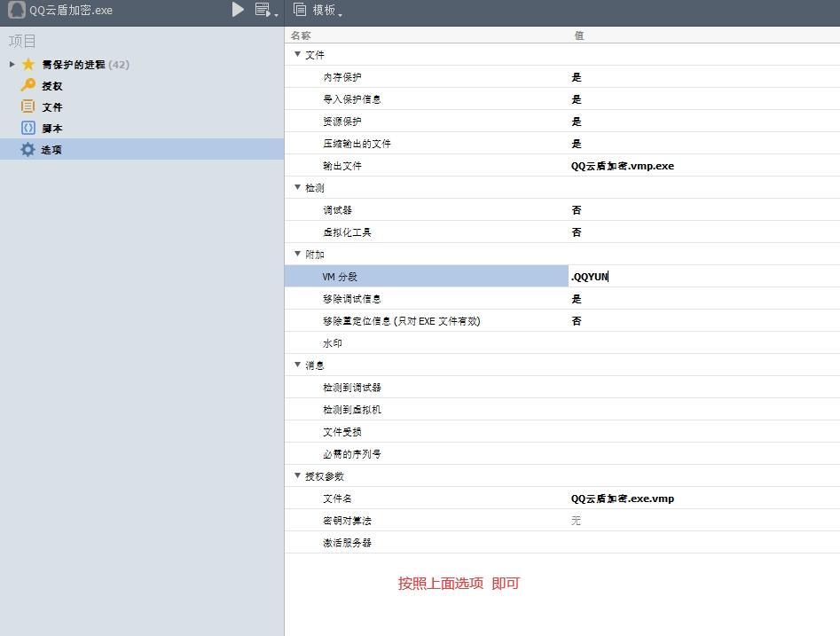Toggle the 资源保护 value
Screen dimensions: 840x636
(577, 122)
